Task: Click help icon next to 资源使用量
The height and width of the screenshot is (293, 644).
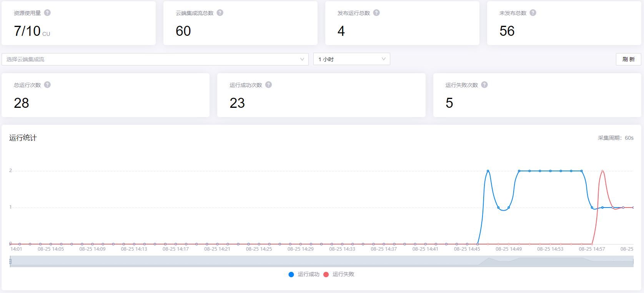Action: pyautogui.click(x=47, y=13)
